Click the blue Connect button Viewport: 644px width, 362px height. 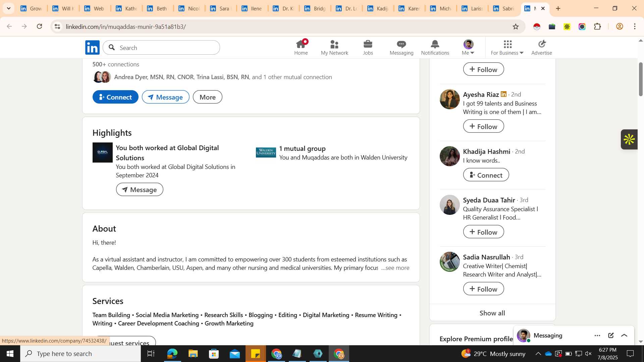pos(115,97)
